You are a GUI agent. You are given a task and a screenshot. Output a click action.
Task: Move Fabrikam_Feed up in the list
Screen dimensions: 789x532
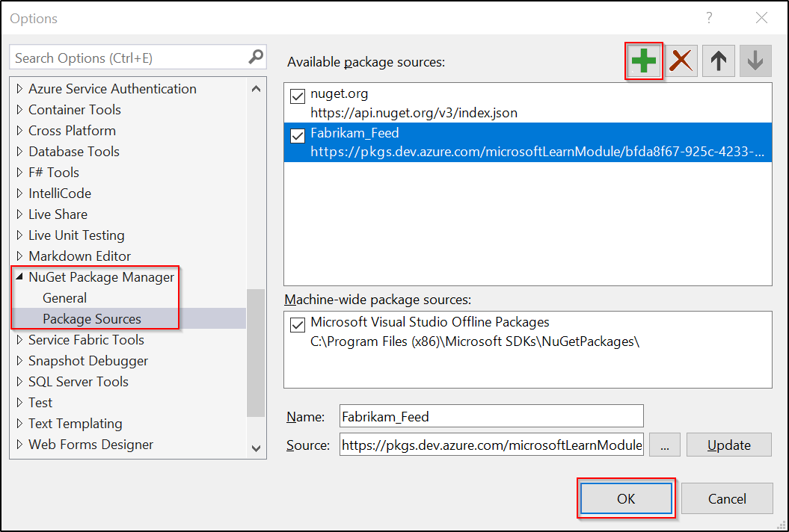point(718,61)
